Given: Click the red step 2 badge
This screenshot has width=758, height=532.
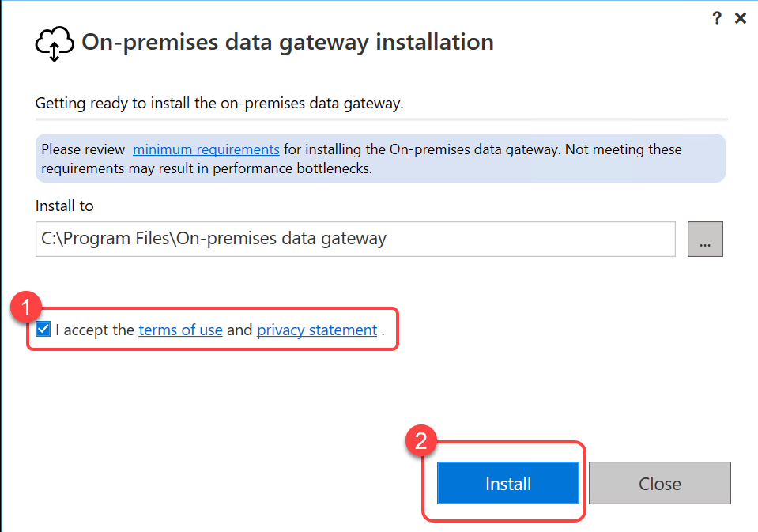Looking at the screenshot, I should 421,440.
